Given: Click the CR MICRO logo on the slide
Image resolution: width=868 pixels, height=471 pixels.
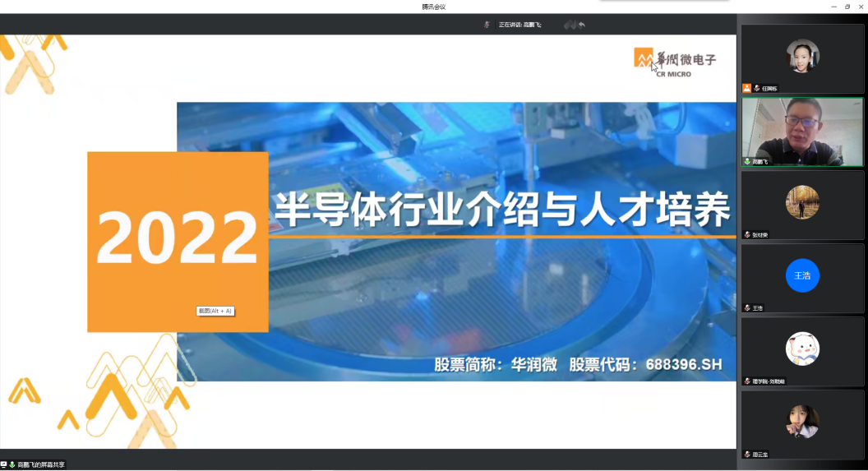Looking at the screenshot, I should pos(675,62).
